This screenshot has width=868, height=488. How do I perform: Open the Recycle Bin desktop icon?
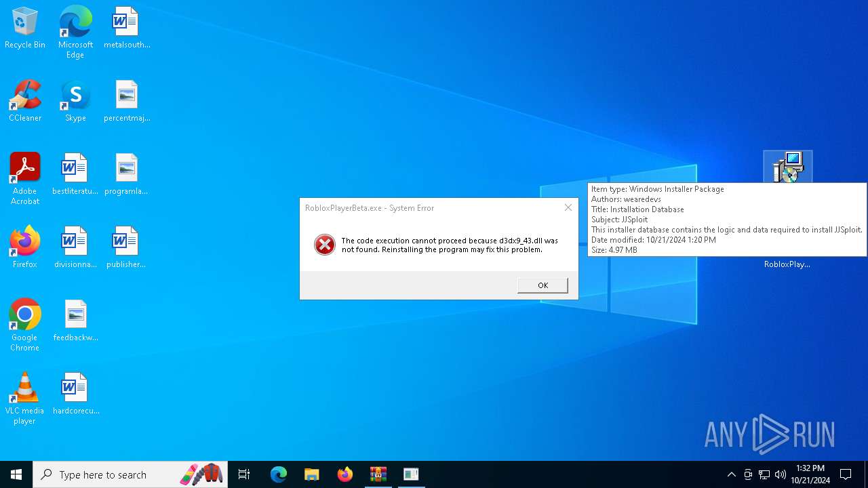pyautogui.click(x=25, y=28)
